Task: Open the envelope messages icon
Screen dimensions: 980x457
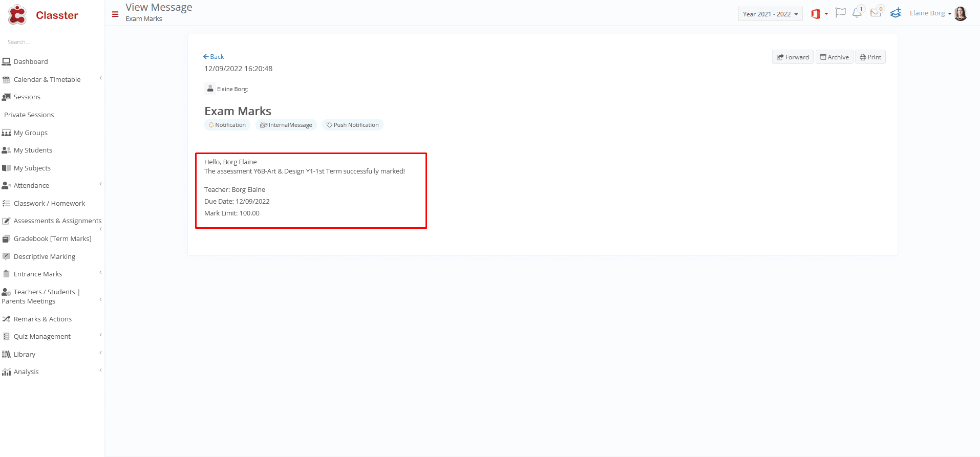Action: tap(877, 12)
